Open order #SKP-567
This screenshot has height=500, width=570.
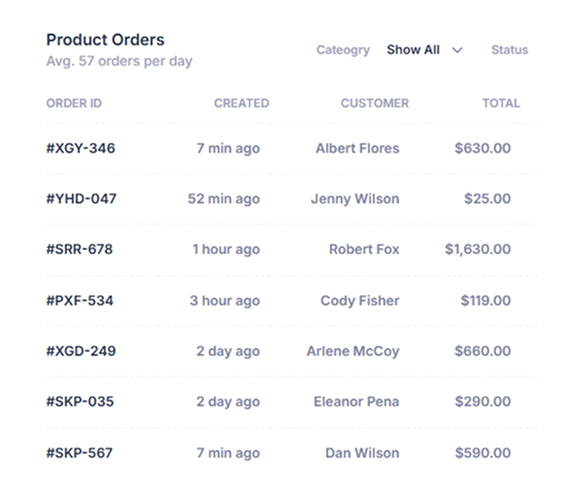[x=79, y=453]
